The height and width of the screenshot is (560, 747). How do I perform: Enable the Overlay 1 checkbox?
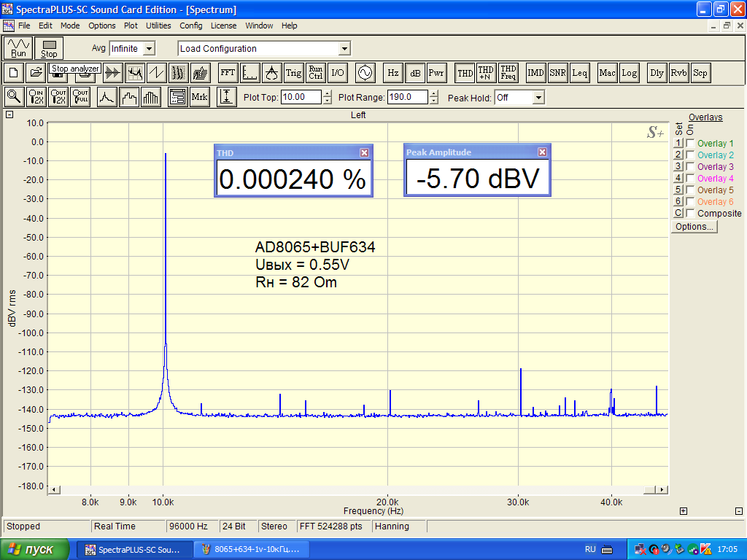tap(690, 144)
